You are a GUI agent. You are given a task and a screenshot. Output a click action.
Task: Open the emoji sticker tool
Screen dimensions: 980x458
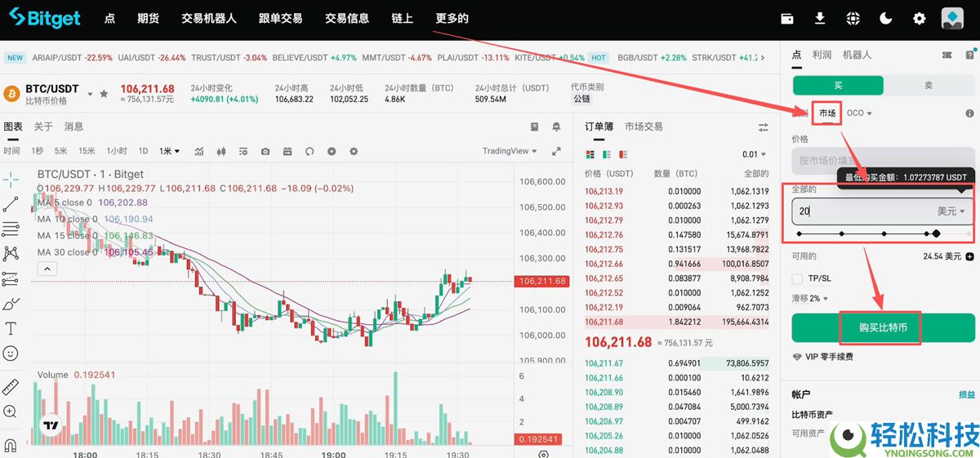click(11, 354)
